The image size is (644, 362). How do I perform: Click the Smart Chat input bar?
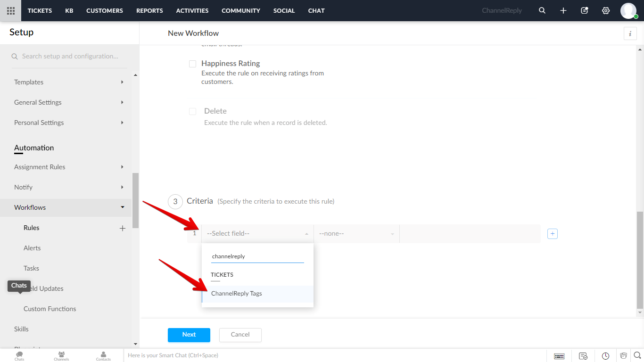pyautogui.click(x=335, y=355)
